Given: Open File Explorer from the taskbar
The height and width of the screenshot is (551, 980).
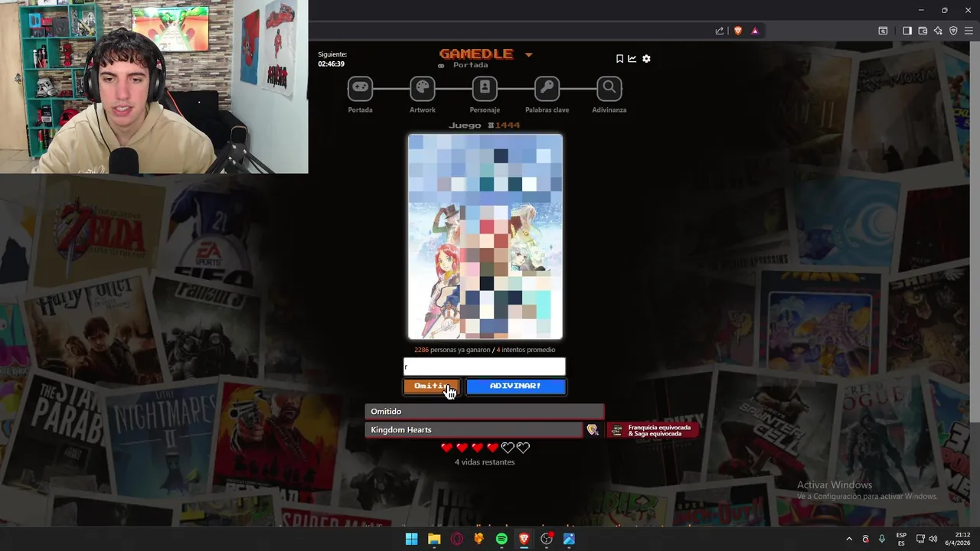Looking at the screenshot, I should pos(434,539).
